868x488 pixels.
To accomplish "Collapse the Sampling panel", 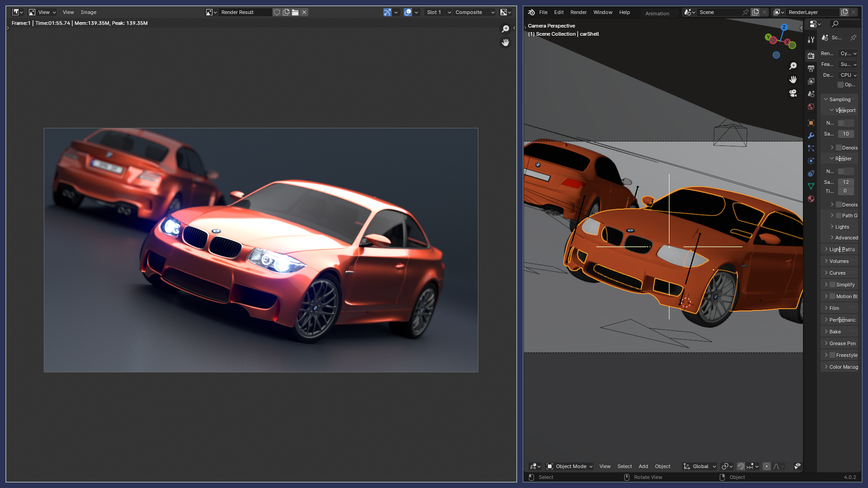I will click(x=839, y=99).
